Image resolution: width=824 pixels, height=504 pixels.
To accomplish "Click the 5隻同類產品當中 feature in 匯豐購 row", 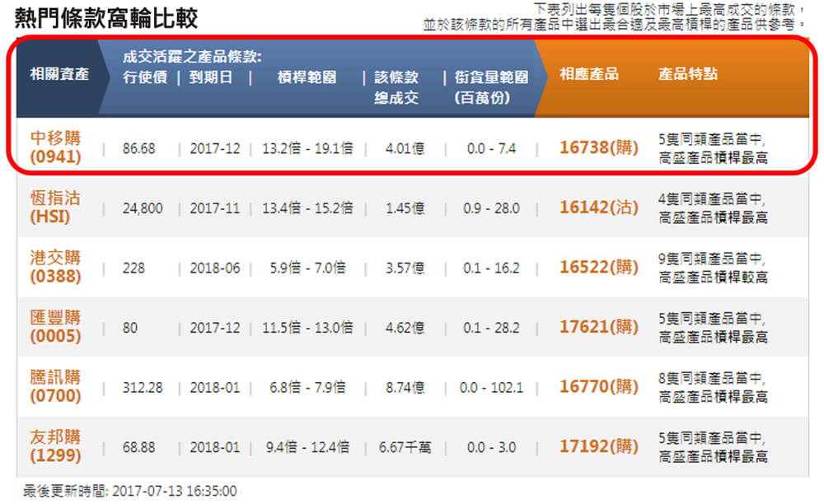I will tap(712, 319).
